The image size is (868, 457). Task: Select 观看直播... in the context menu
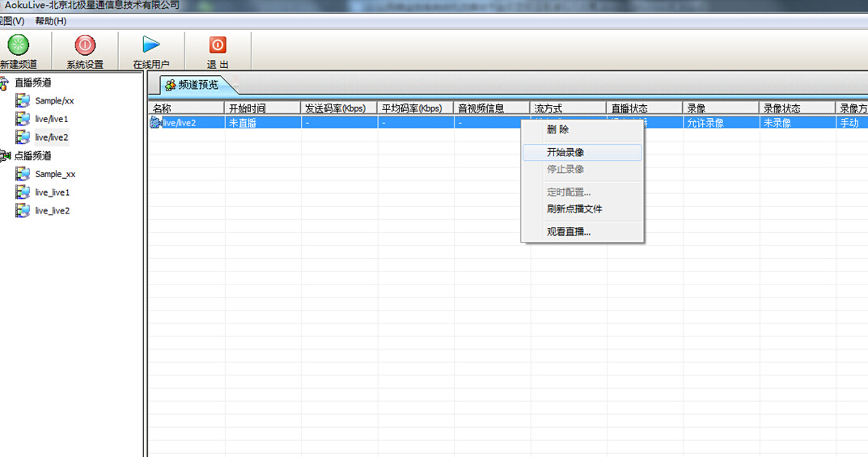[569, 232]
